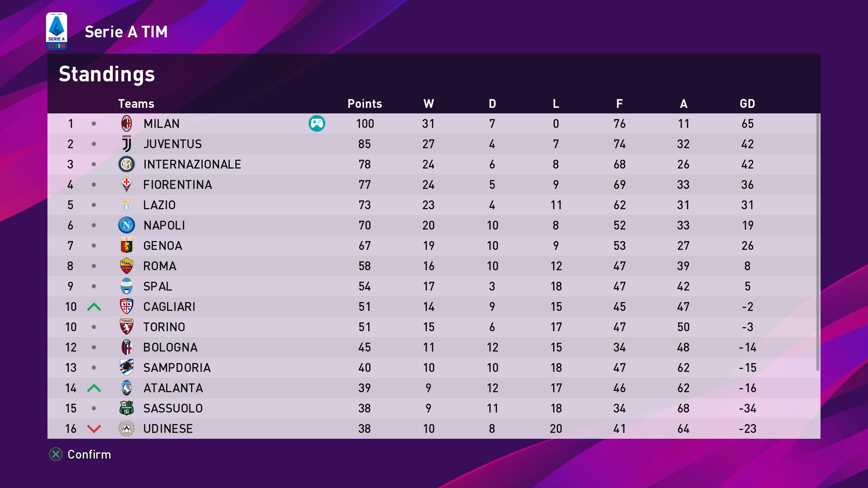Click the Roma club crest

point(126,266)
